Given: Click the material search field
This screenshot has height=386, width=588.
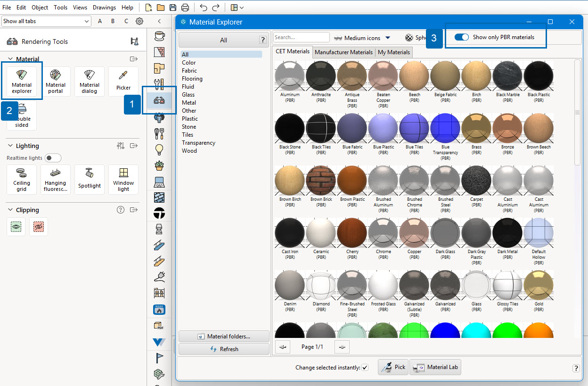Looking at the screenshot, I should coord(301,37).
